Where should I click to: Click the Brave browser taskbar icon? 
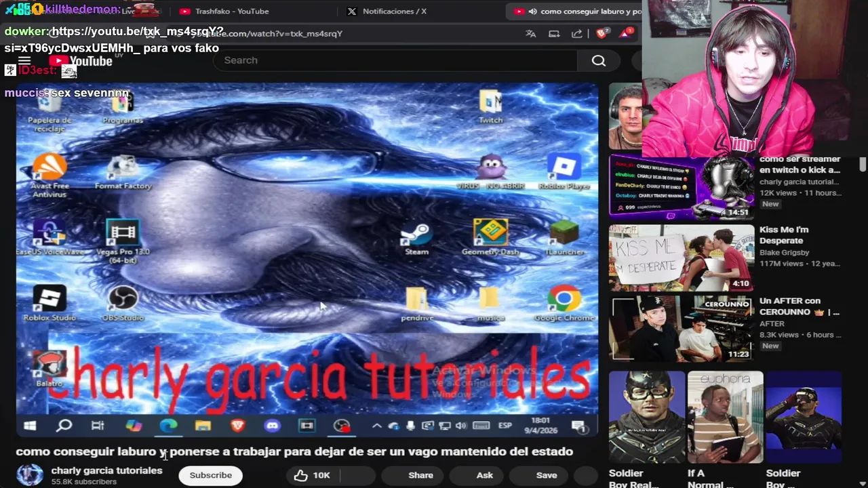pos(237,426)
